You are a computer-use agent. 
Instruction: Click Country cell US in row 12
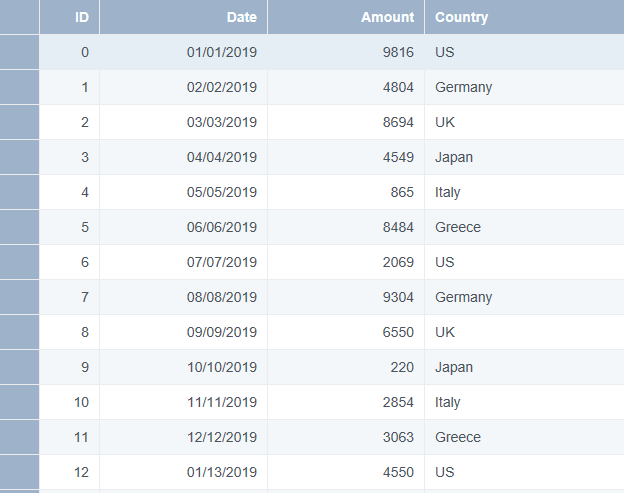pyautogui.click(x=524, y=472)
